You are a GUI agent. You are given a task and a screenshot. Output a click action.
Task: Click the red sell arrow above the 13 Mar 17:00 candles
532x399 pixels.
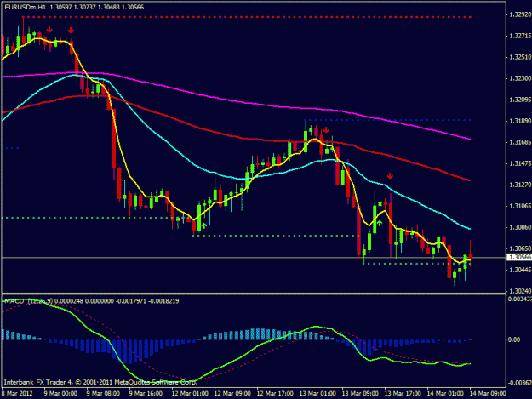(390, 175)
